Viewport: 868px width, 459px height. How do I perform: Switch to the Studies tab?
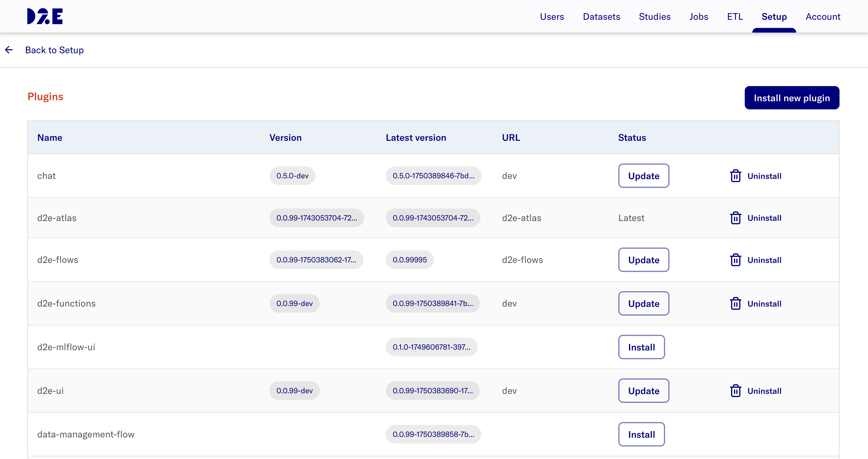[655, 17]
